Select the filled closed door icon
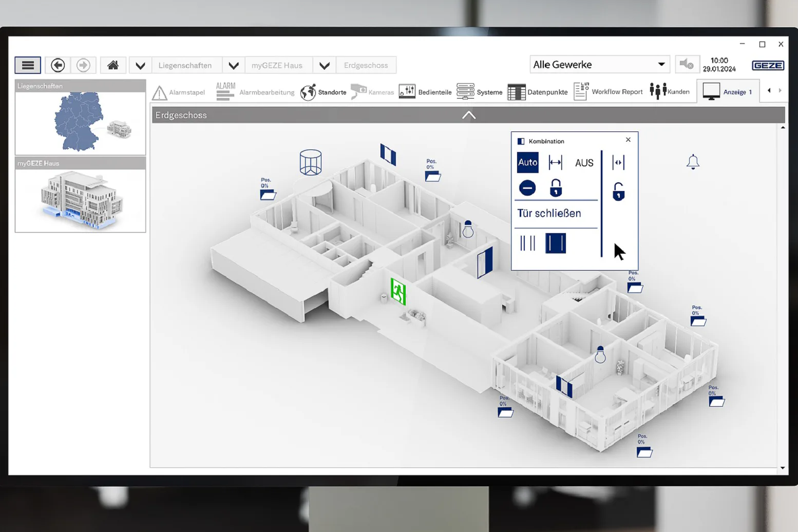Image resolution: width=798 pixels, height=532 pixels. click(x=556, y=243)
